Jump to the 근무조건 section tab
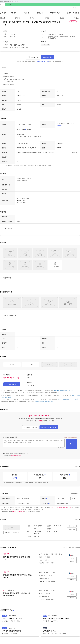 17,18
